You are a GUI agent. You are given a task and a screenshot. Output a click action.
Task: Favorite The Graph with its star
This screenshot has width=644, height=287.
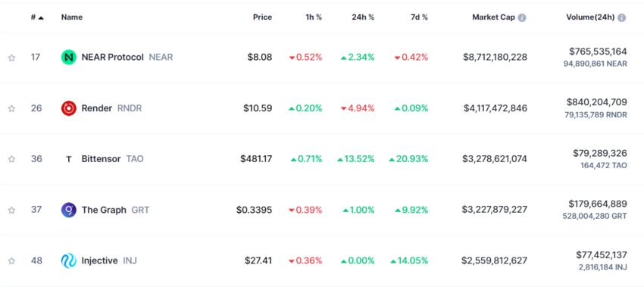(x=11, y=210)
